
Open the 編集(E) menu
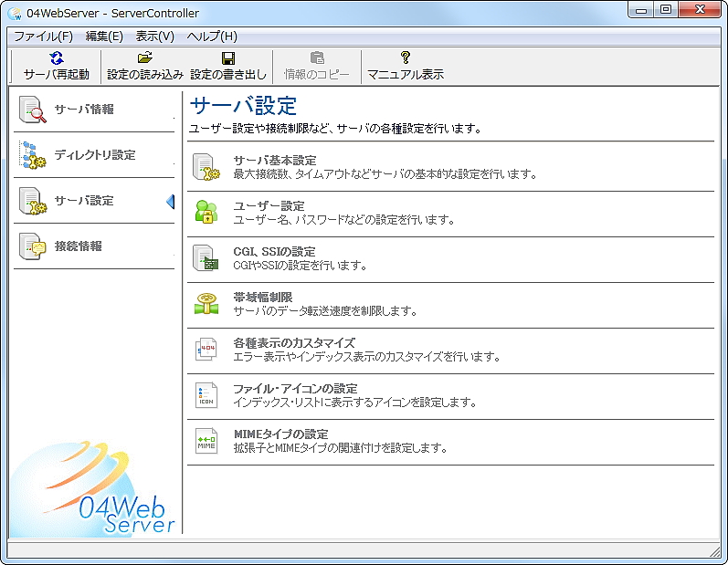pyautogui.click(x=104, y=37)
